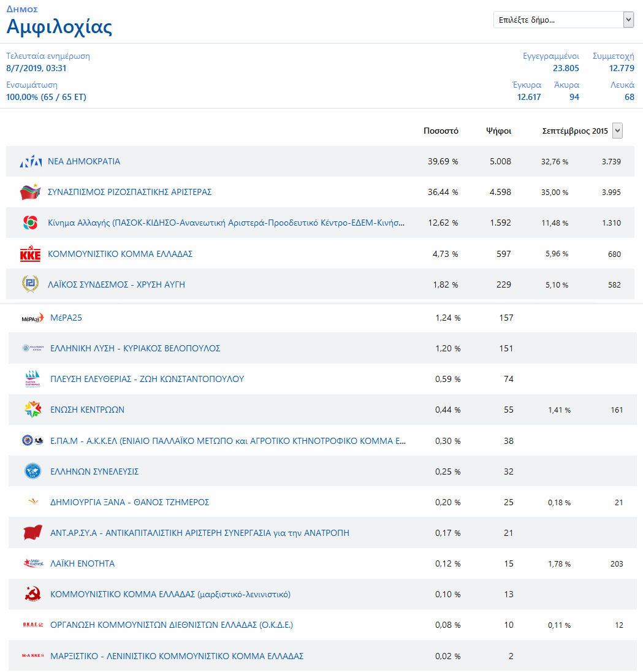643x672 pixels.
Task: Click the Nea Dimokratia party logo
Action: tap(31, 162)
